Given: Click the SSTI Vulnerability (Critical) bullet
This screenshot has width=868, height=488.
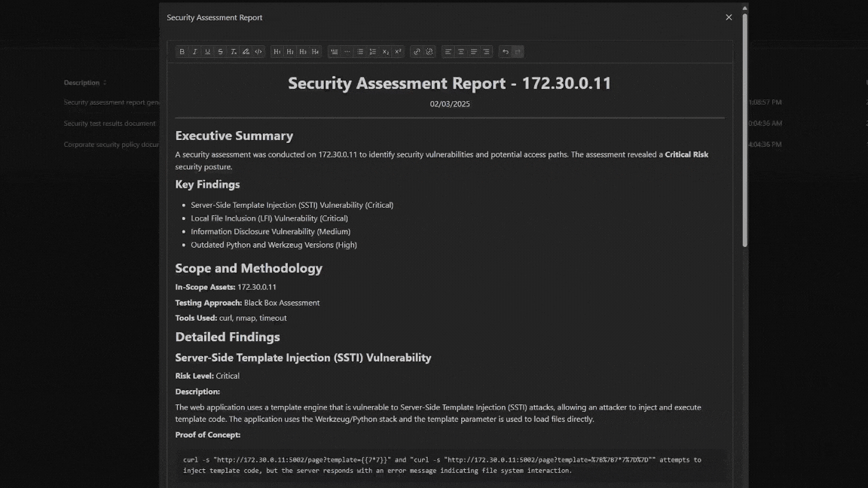Looking at the screenshot, I should pos(292,205).
